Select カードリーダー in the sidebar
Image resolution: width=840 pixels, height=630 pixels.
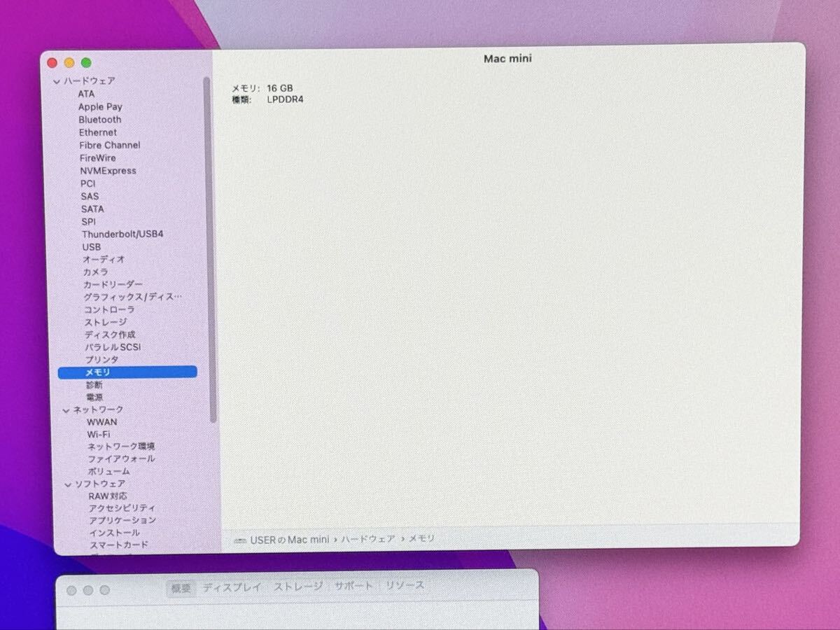113,285
